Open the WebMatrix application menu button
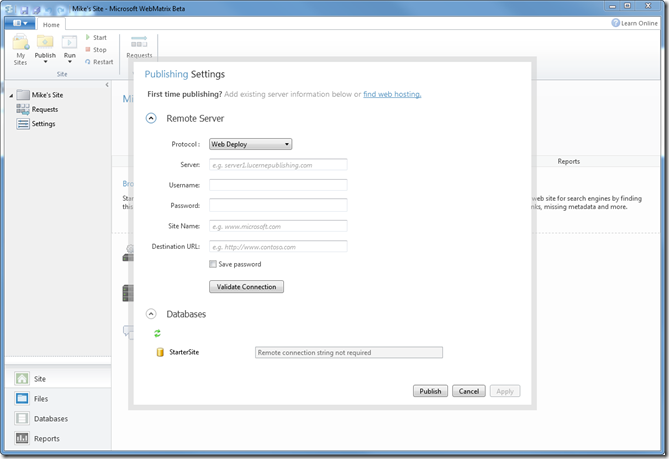Screen dimensions: 669x459 tap(20, 23)
